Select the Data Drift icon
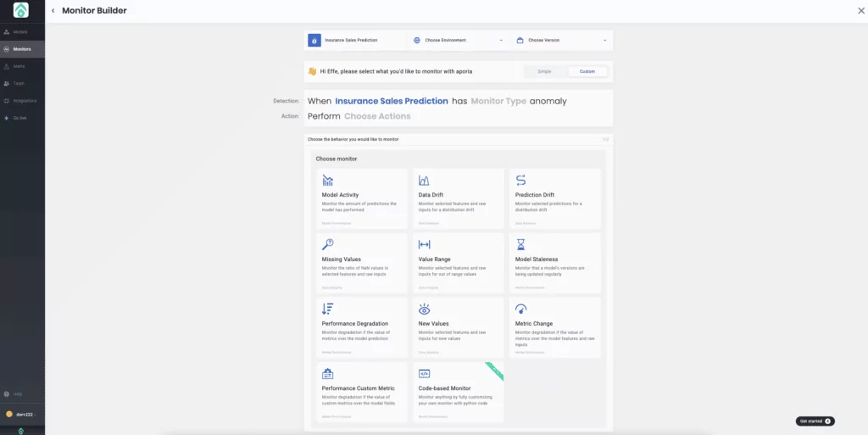868x435 pixels. [424, 181]
